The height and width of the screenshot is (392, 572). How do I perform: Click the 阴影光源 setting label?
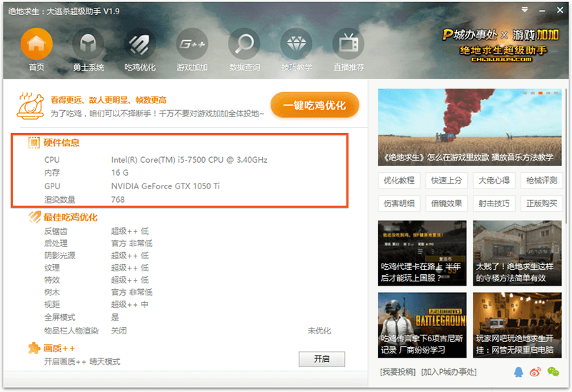[60, 255]
